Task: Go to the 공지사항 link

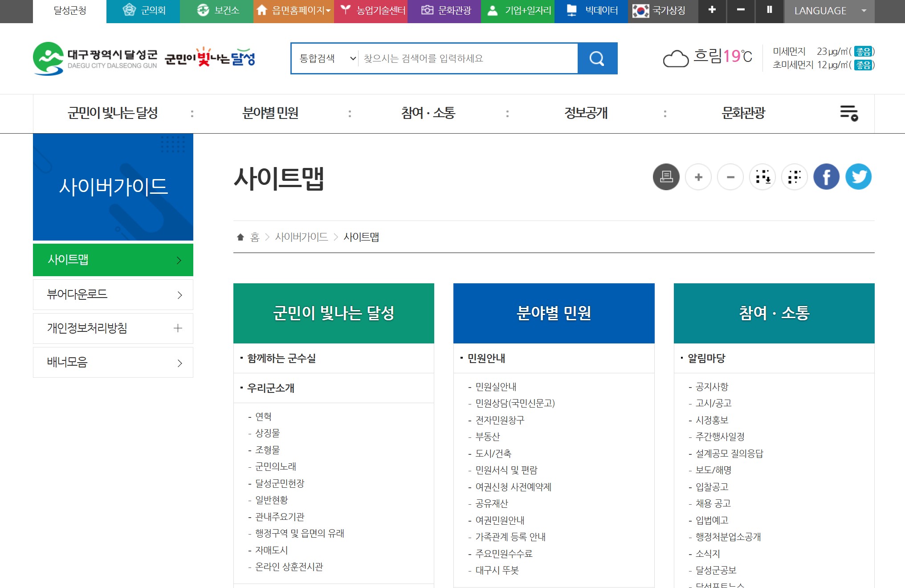Action: point(712,387)
